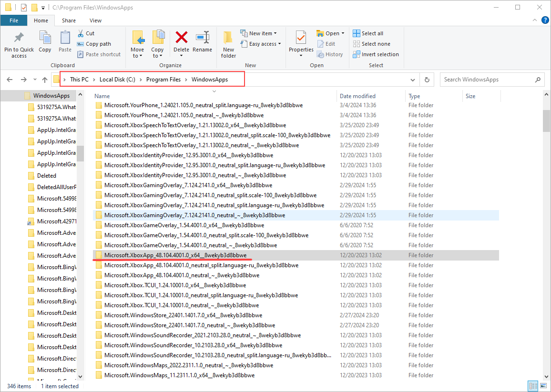Create a folder with New folder icon
Screen dimensions: 551x392
tap(228, 38)
